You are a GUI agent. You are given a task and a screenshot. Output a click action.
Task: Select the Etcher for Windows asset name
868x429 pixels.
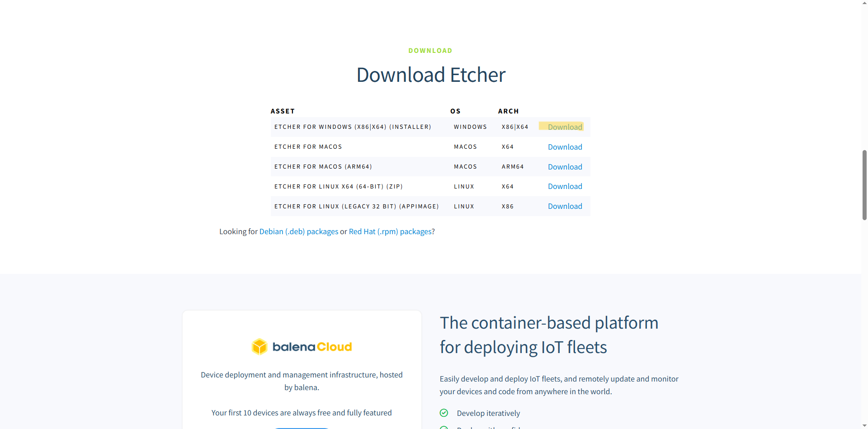[x=353, y=127]
